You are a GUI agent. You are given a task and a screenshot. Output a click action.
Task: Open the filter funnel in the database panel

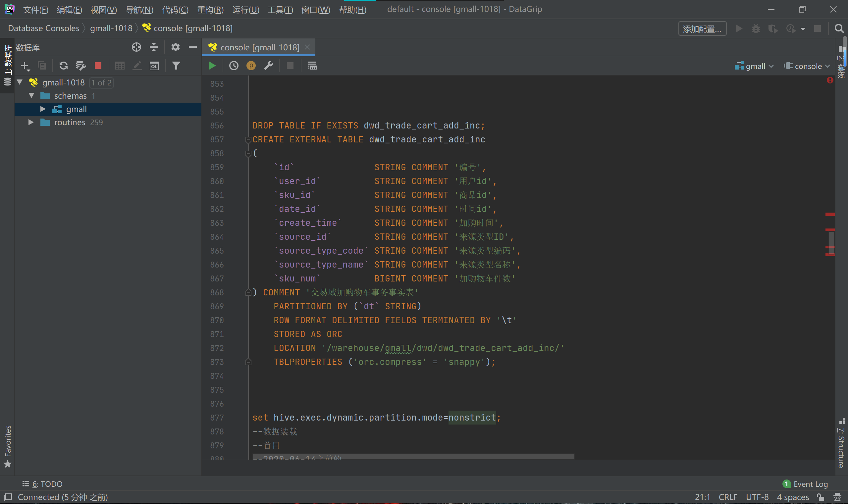176,66
